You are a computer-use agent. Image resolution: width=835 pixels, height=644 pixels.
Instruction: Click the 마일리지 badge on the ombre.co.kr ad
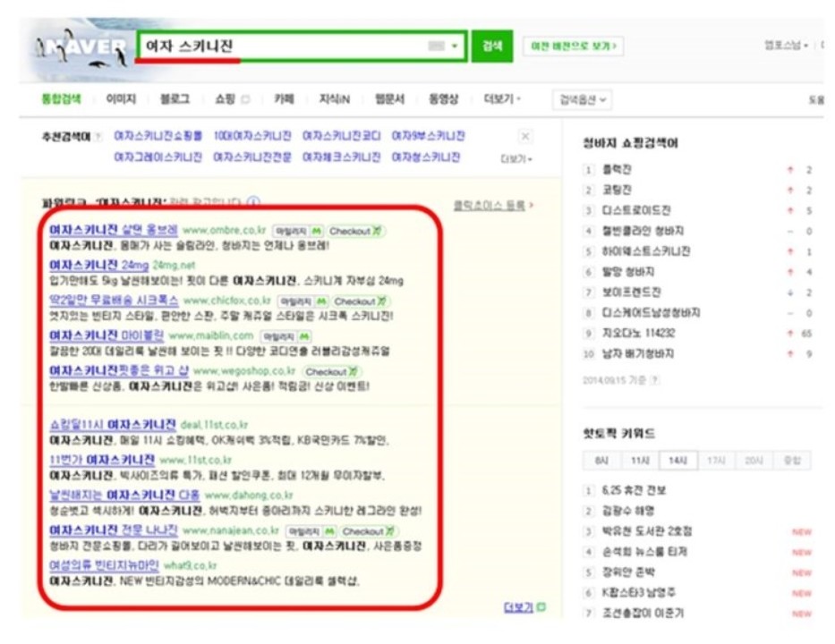(298, 231)
